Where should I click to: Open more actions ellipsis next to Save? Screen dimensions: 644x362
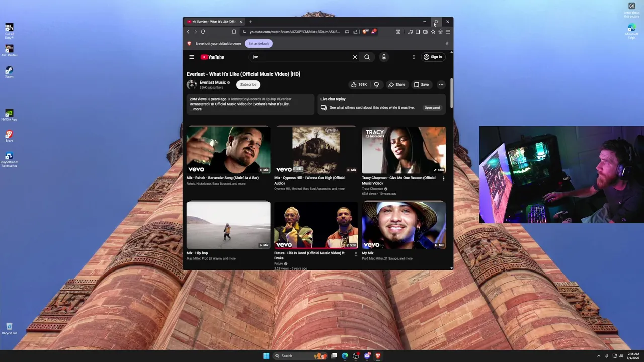(441, 85)
